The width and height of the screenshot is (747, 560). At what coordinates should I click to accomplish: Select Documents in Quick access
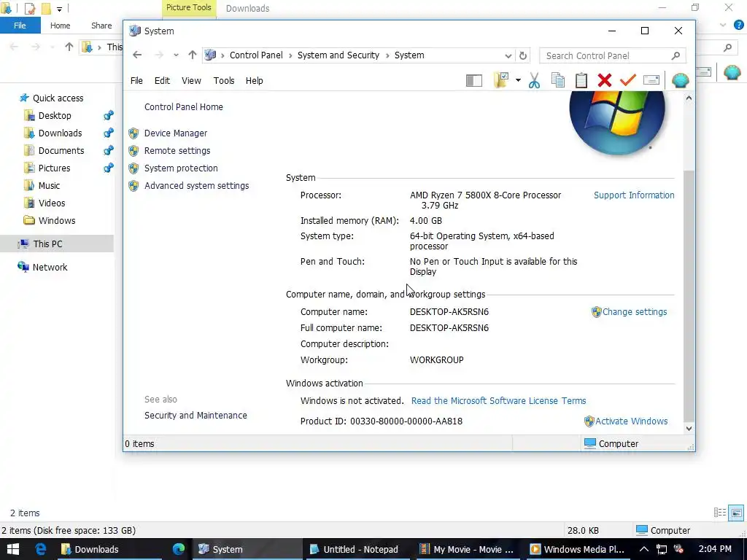click(x=61, y=151)
